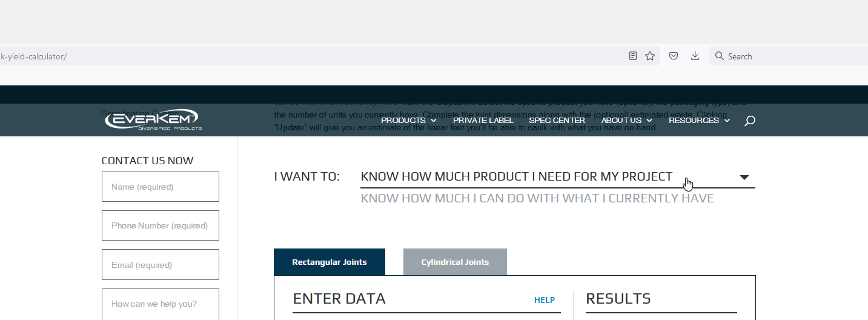Expand the Resources menu
The image size is (868, 320).
click(x=699, y=121)
